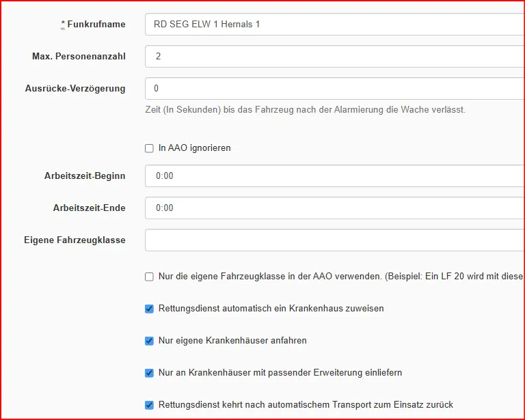Click the 'Arbeitszeit-Ende' label text

[x=90, y=208]
